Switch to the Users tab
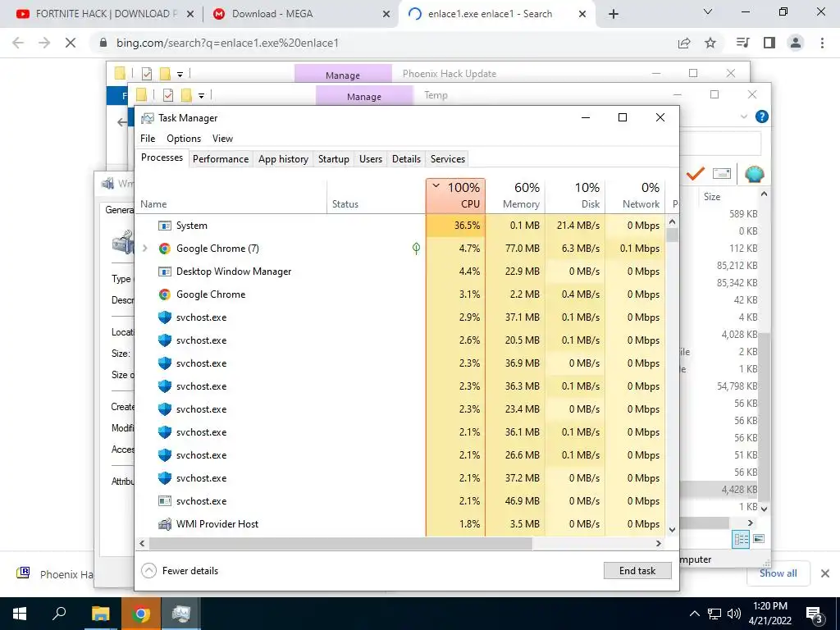 tap(370, 159)
